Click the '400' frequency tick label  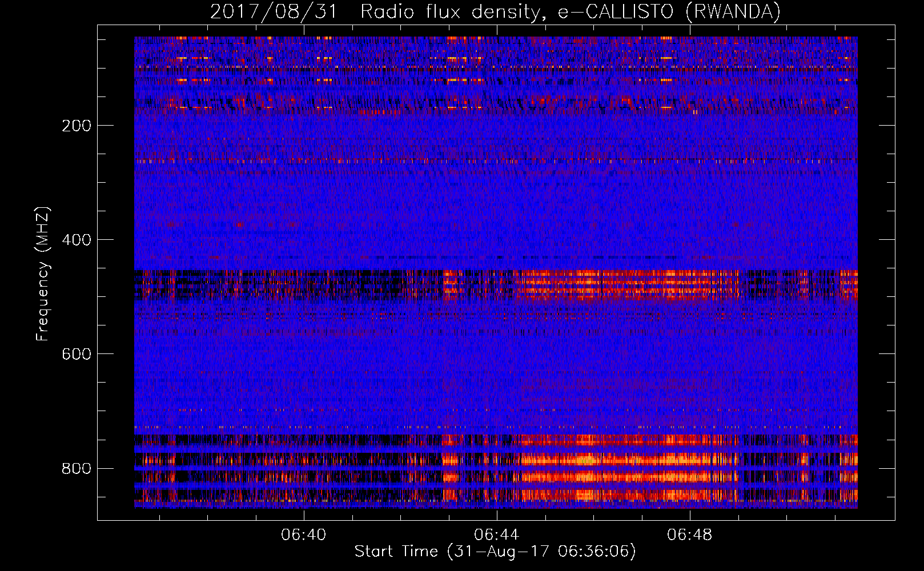pyautogui.click(x=77, y=240)
